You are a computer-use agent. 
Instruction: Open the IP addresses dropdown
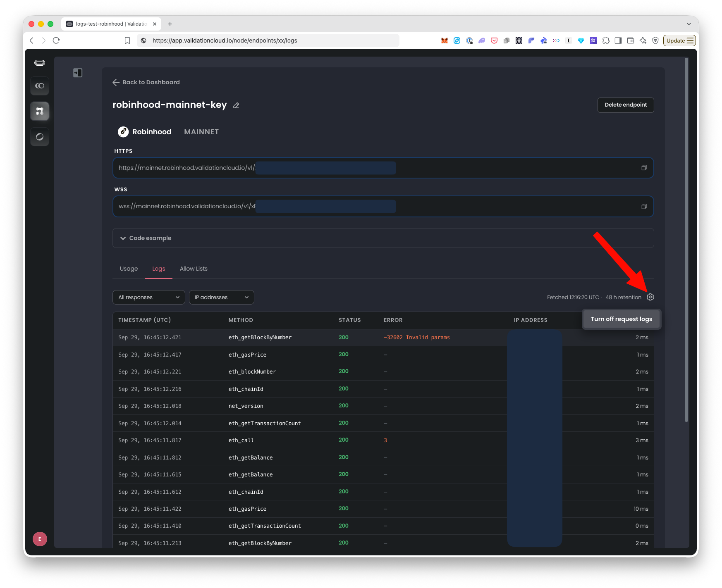[x=222, y=298]
